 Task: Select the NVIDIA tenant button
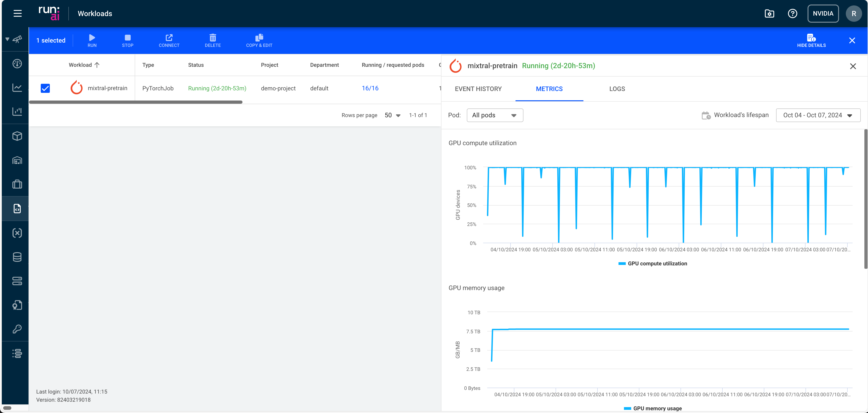click(x=823, y=14)
